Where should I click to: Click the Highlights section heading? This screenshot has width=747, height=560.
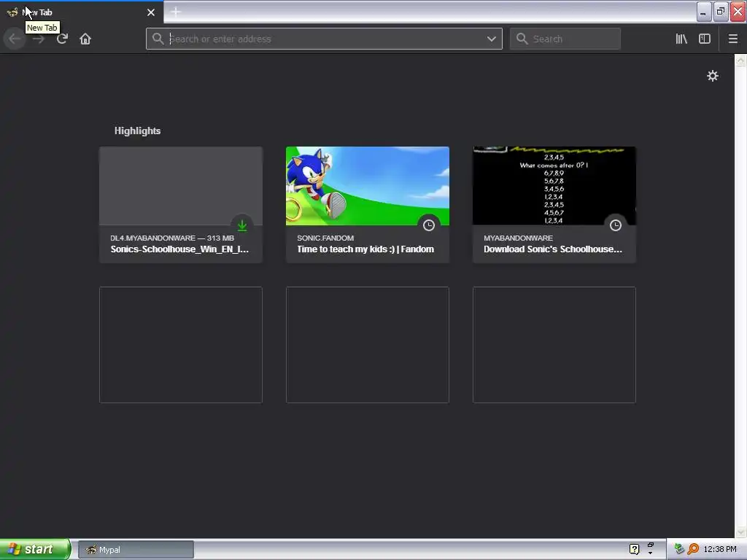coord(137,131)
